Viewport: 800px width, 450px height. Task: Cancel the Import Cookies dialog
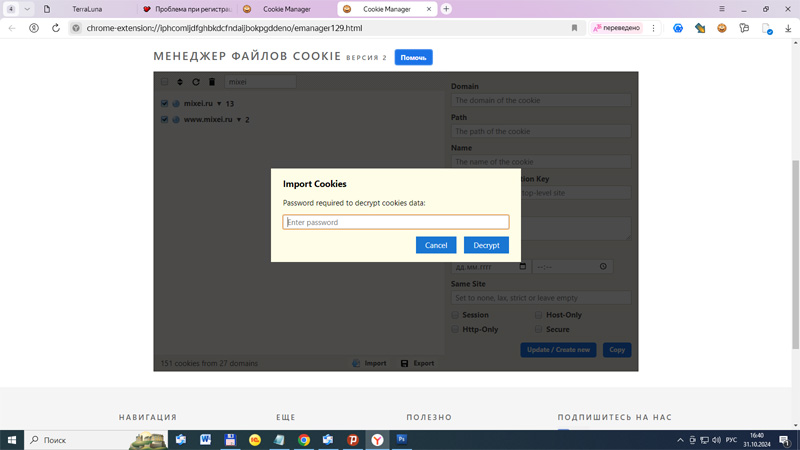tap(436, 245)
